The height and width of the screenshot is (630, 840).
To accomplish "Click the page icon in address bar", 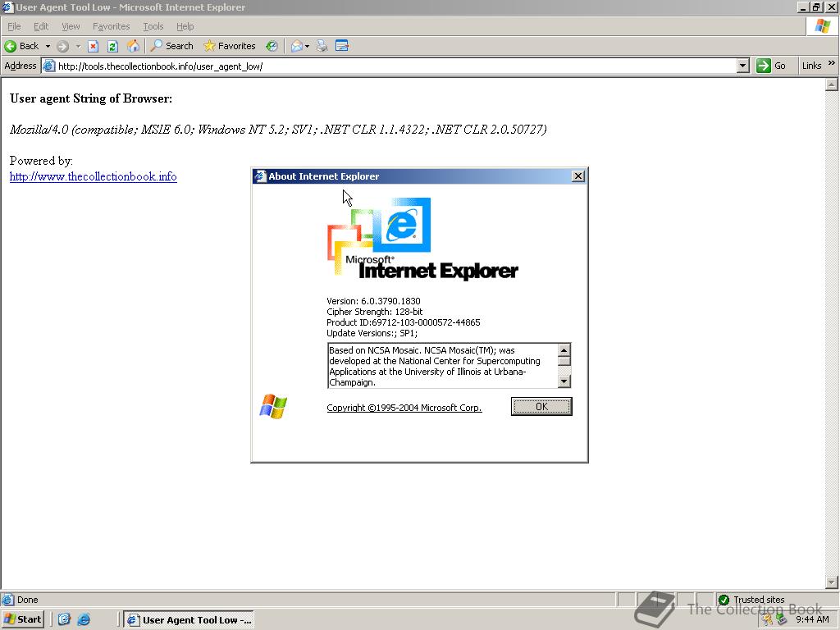I will [x=48, y=66].
